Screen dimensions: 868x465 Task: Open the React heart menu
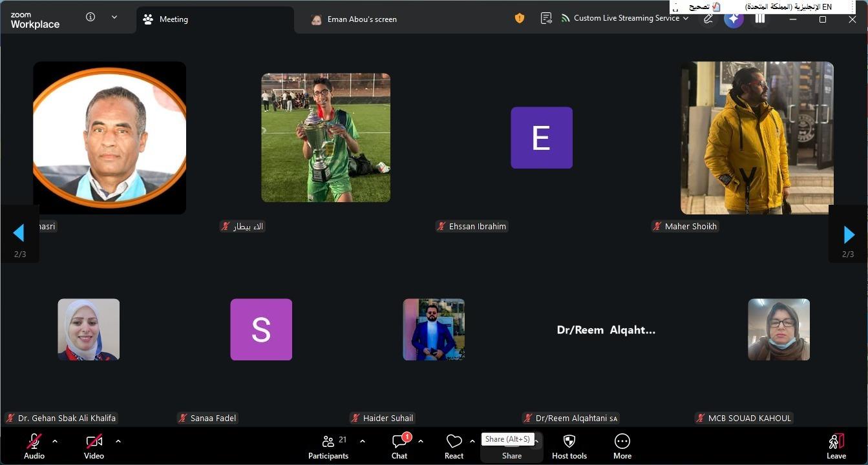point(454,446)
